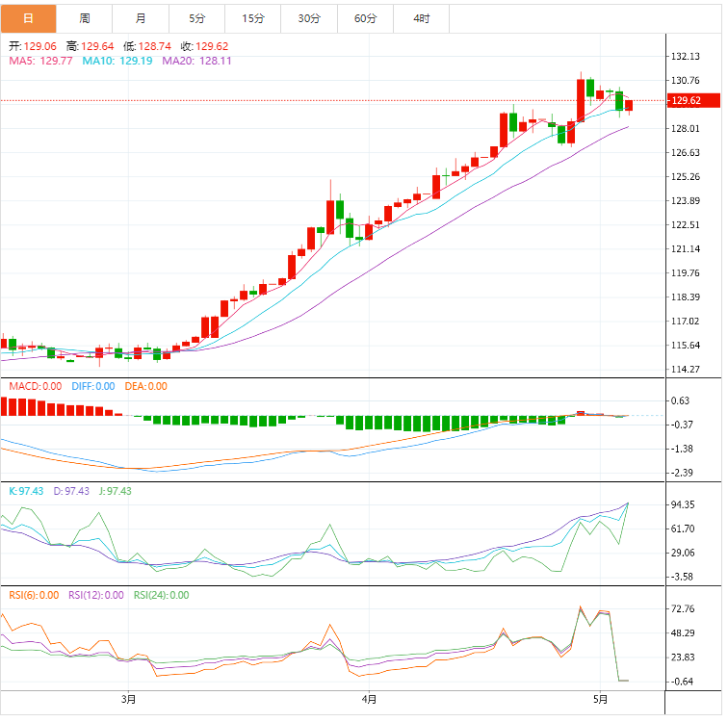Image resolution: width=728 pixels, height=722 pixels.
Task: Click the MACD indicator label
Action: click(35, 386)
